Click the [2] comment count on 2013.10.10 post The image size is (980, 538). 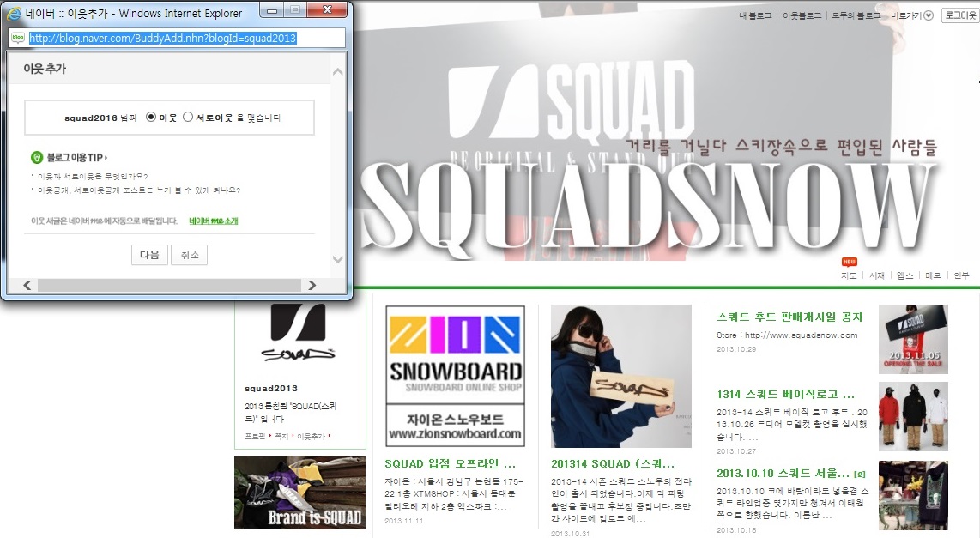(859, 475)
